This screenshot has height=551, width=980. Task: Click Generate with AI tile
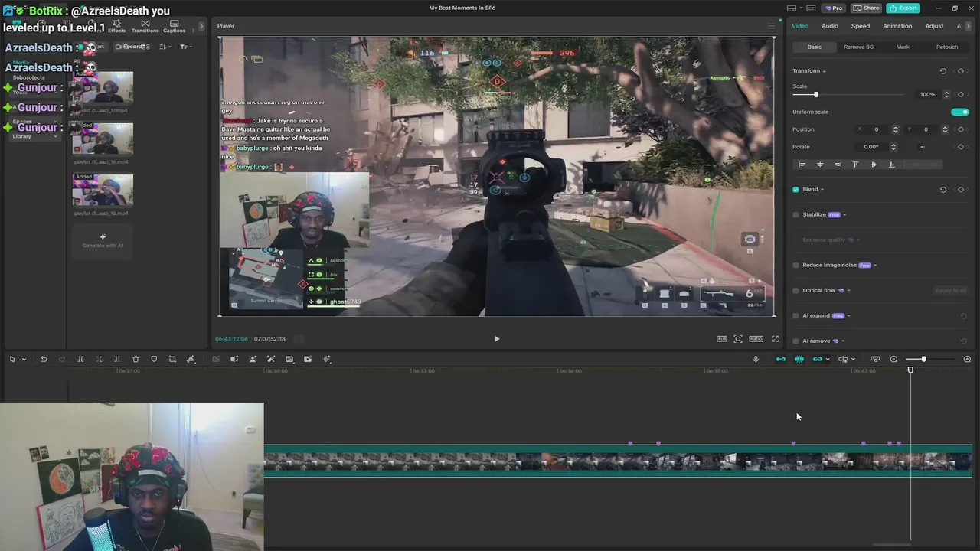(x=103, y=240)
